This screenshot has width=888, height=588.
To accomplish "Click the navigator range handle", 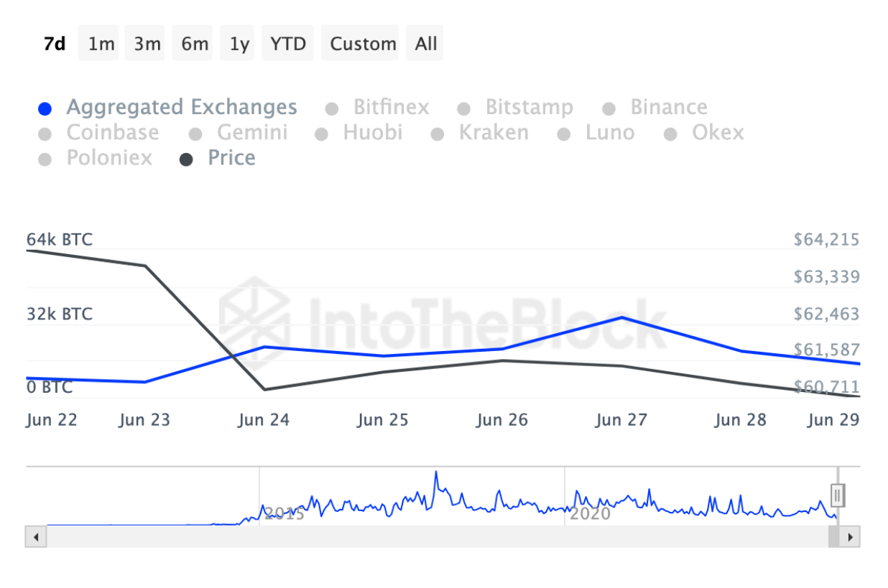I will [838, 495].
